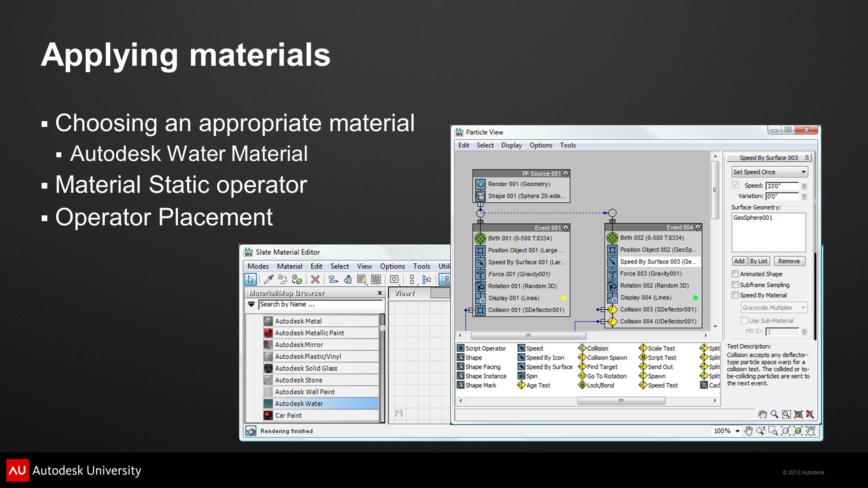This screenshot has width=868, height=488.
Task: Pick material from object with the eyedropper
Action: (x=269, y=279)
